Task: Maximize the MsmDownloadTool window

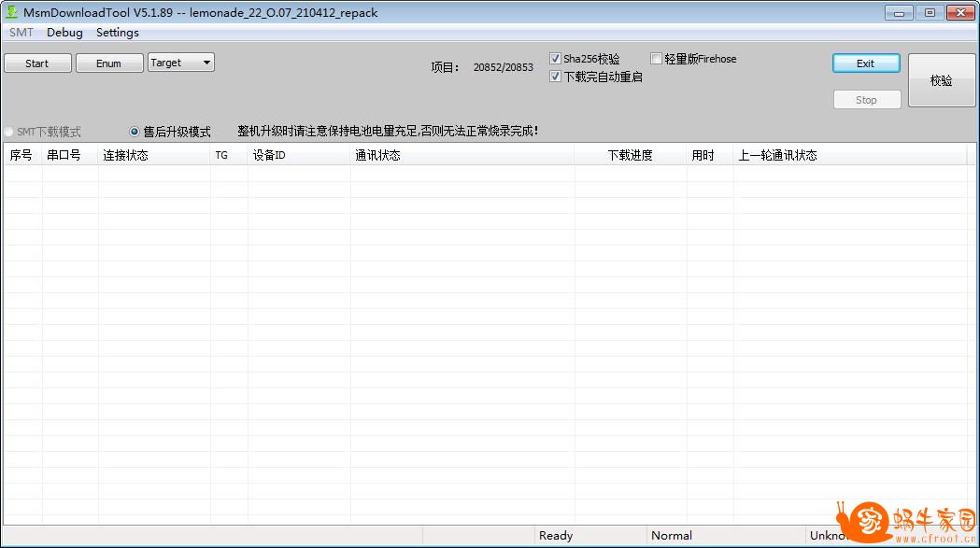Action: coord(930,12)
